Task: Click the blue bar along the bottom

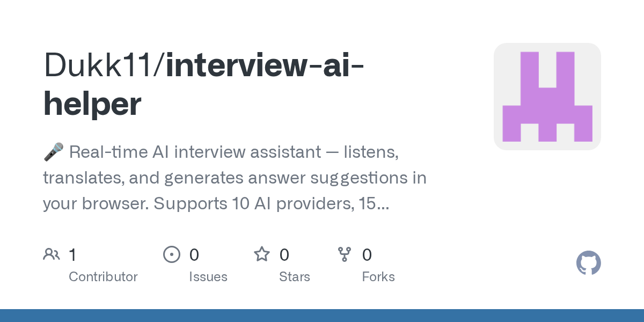Action: [x=322, y=316]
